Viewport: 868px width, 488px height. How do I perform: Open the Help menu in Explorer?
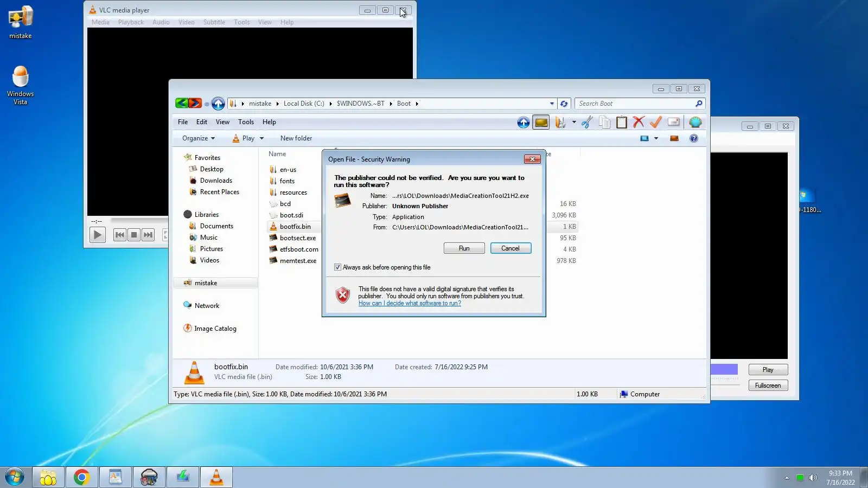tap(269, 122)
